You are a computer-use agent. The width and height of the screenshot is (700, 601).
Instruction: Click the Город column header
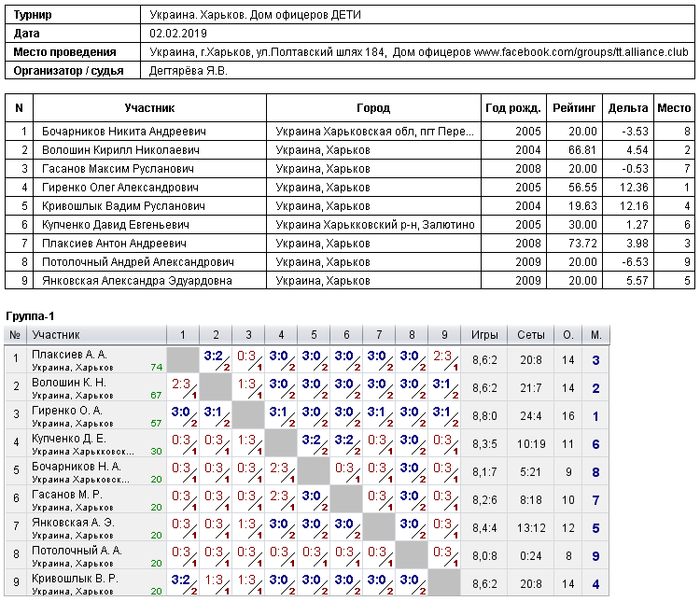373,108
